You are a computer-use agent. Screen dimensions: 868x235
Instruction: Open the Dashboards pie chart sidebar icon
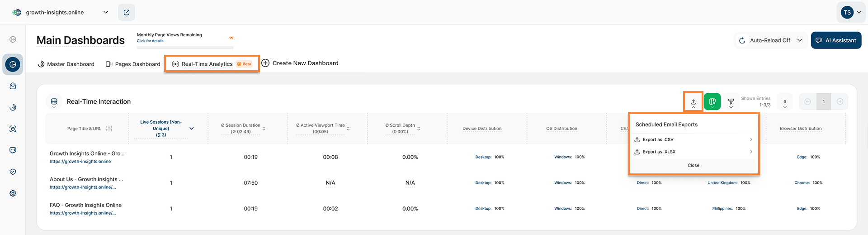(13, 64)
